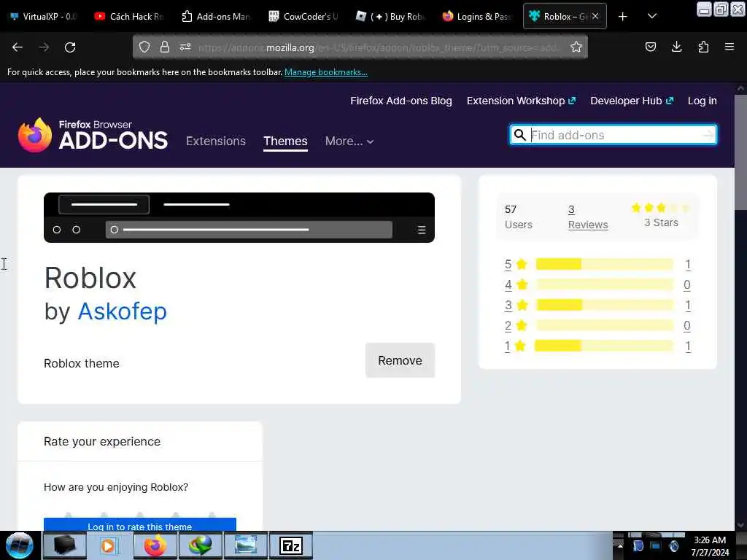The height and width of the screenshot is (560, 747).
Task: Show site security padlock info
Action: (x=165, y=47)
